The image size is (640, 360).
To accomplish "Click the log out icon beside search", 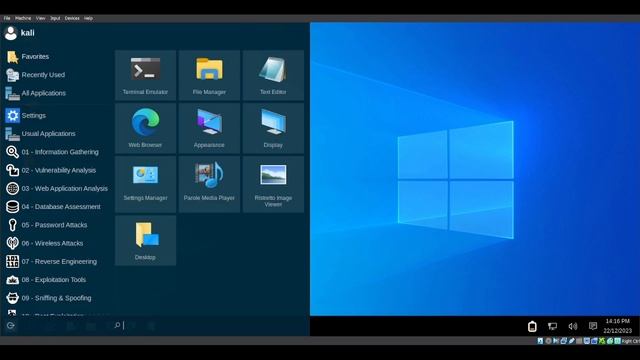I will coord(11,326).
